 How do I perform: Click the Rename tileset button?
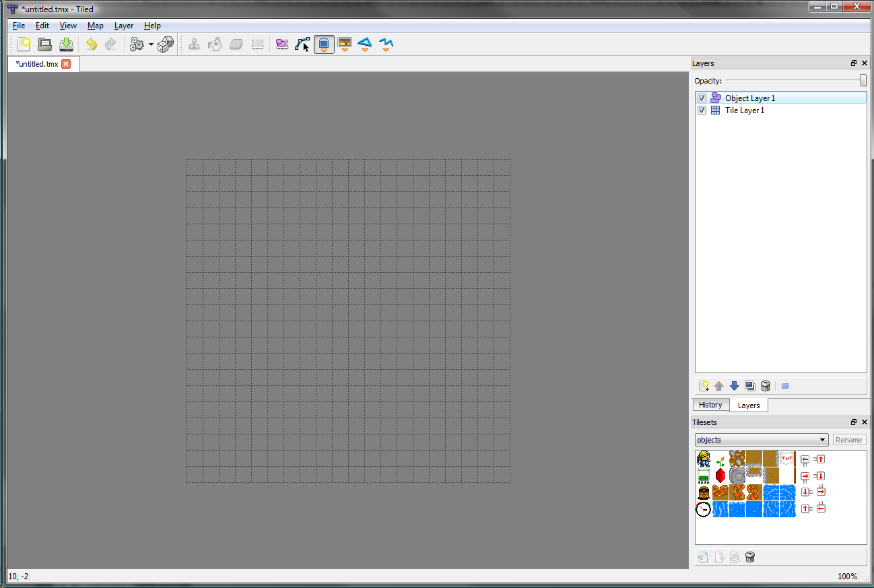pyautogui.click(x=848, y=440)
